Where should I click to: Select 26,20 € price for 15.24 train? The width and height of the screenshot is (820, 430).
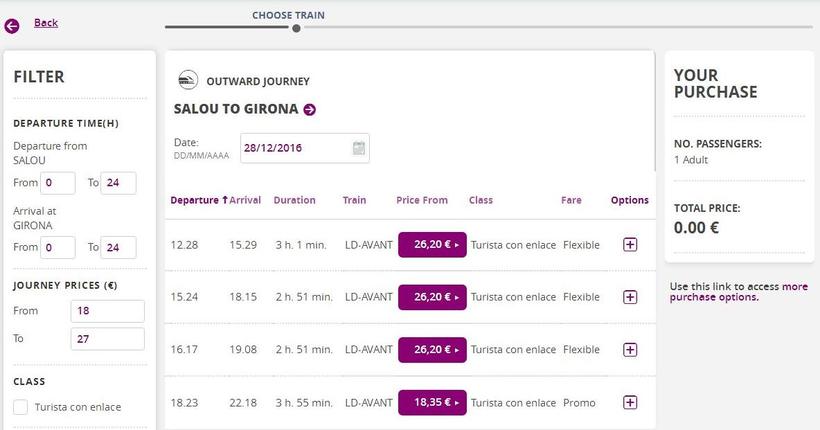point(431,297)
